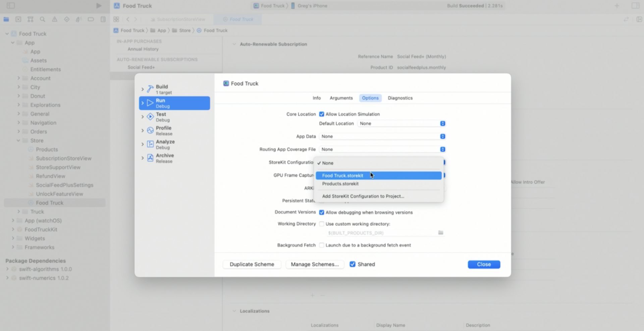Click the Profile instrument icon in scheme list
Image resolution: width=644 pixels, height=331 pixels.
(x=150, y=130)
